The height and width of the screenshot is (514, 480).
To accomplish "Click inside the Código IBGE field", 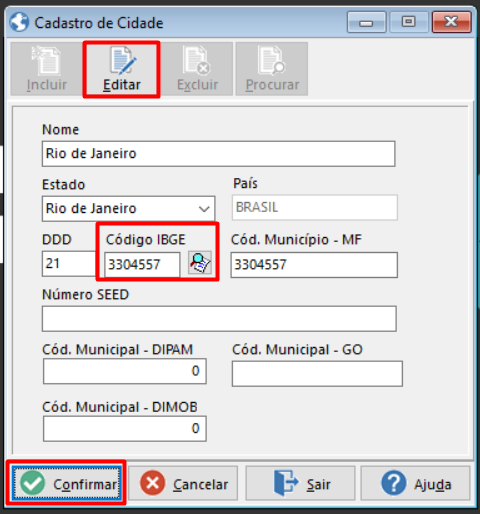I will tap(142, 265).
